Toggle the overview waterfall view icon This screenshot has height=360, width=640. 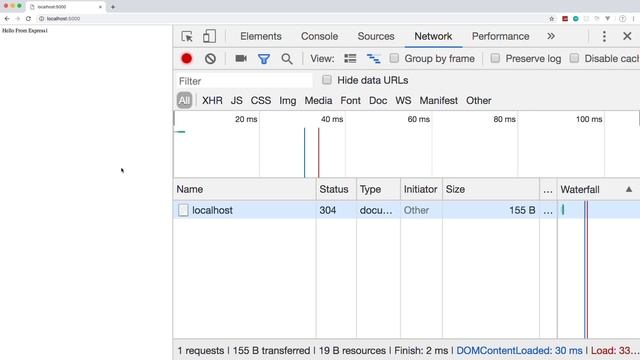(373, 59)
